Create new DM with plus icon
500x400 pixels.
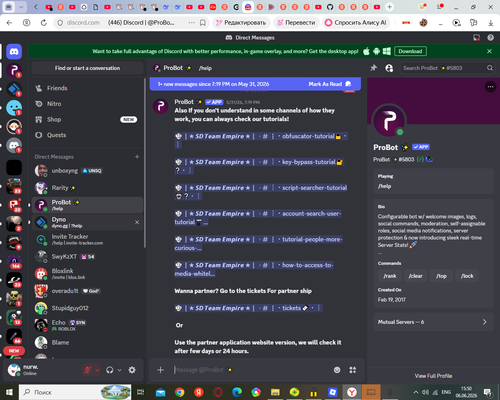coord(137,157)
